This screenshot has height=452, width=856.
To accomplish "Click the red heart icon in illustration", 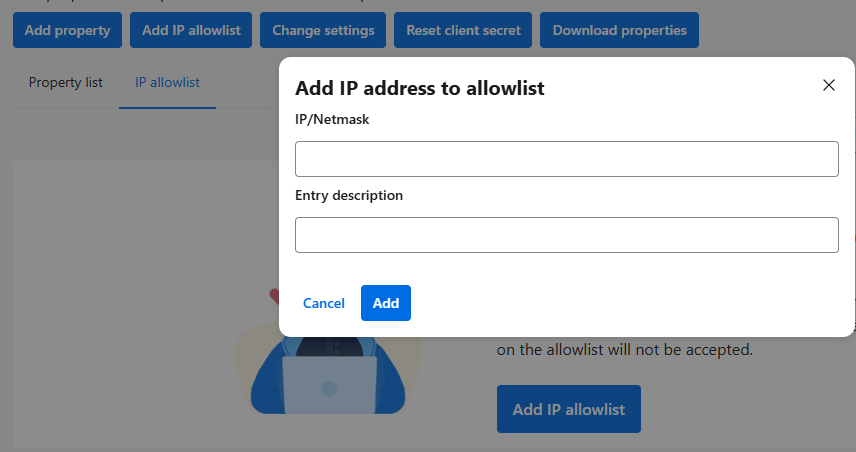I will pos(274,296).
